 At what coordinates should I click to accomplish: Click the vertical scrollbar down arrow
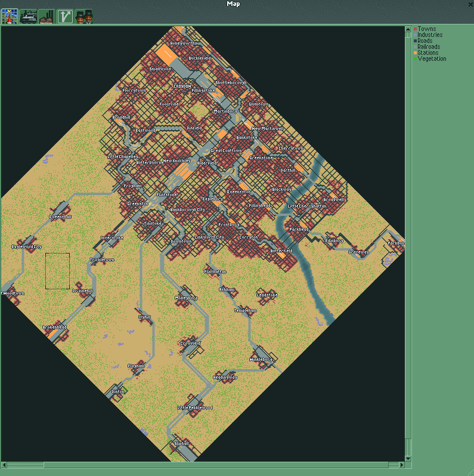[x=408, y=458]
